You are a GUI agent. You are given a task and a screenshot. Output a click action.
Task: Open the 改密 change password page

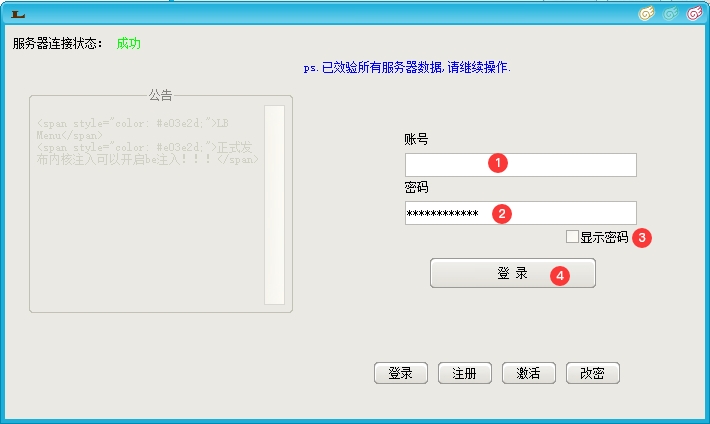[592, 373]
